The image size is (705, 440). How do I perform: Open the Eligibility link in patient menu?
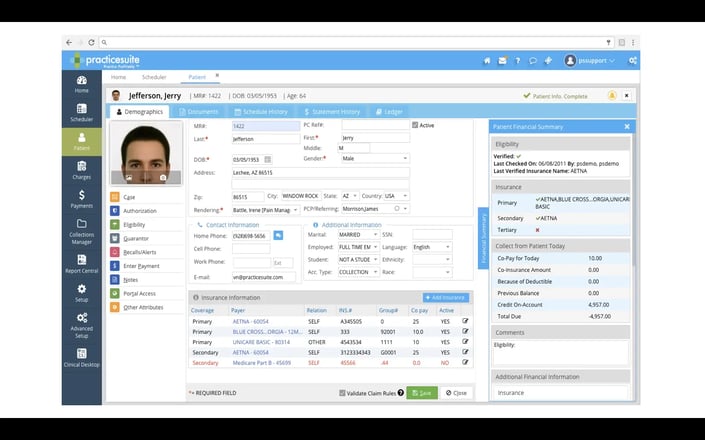click(134, 225)
